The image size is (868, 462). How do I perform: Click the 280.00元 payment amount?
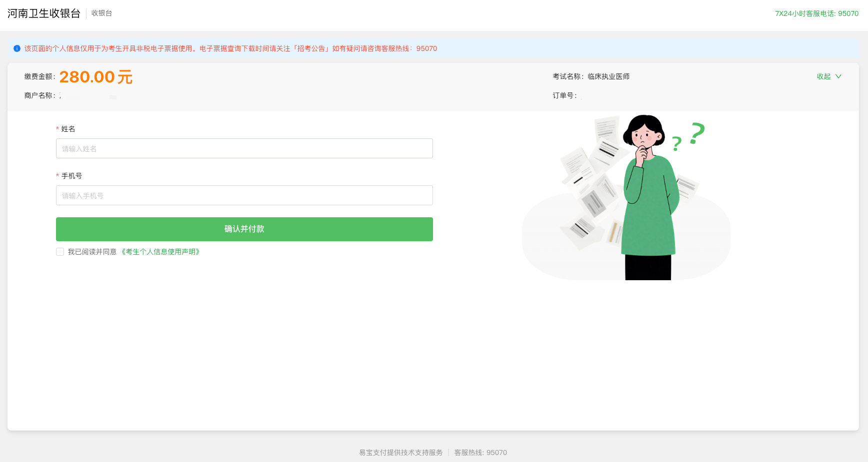tap(96, 77)
